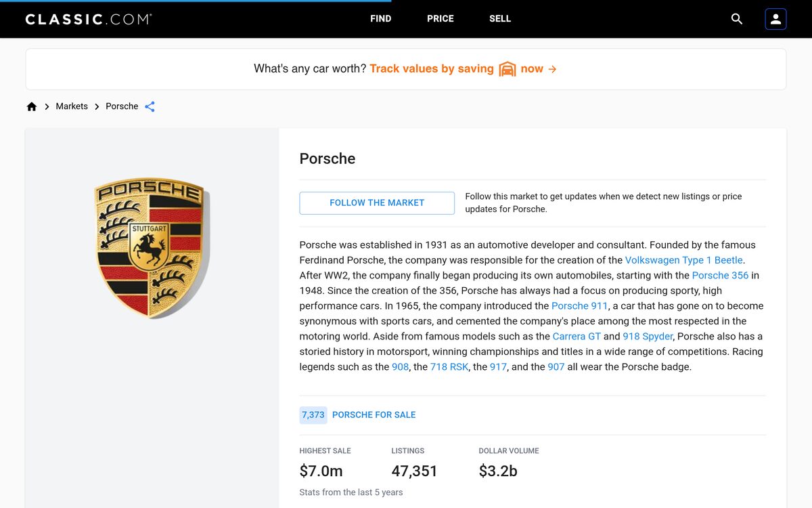Select Porsche breadcrumb item
Image resolution: width=812 pixels, height=508 pixels.
point(122,106)
